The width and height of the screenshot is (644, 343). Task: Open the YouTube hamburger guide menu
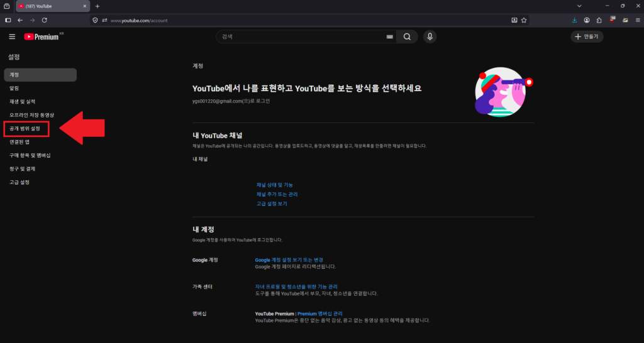click(12, 37)
